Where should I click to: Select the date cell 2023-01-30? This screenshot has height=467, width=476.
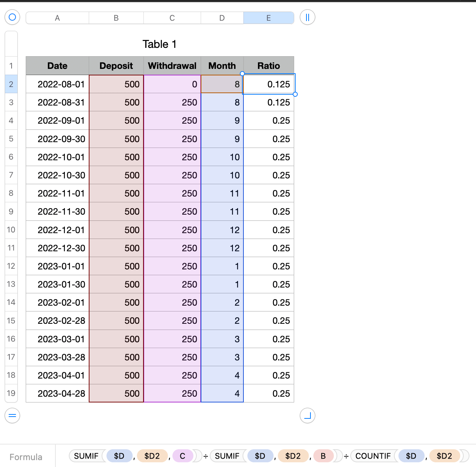(57, 284)
